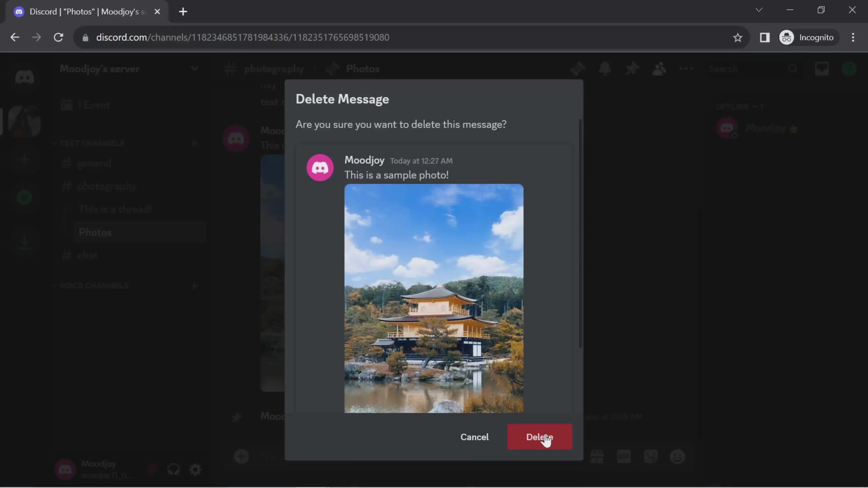Open the Chrome three-dot menu
This screenshot has height=488, width=868.
853,37
